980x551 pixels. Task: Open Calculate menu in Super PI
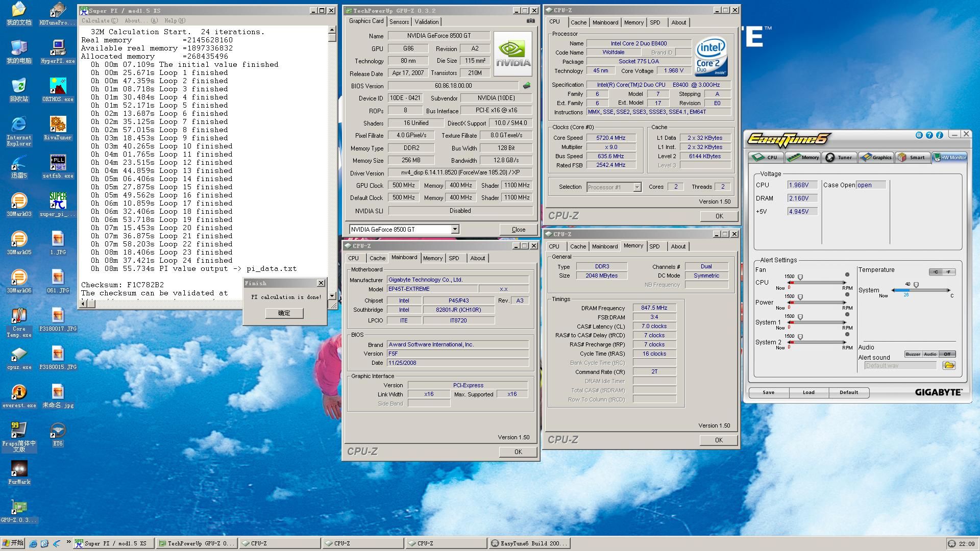100,21
